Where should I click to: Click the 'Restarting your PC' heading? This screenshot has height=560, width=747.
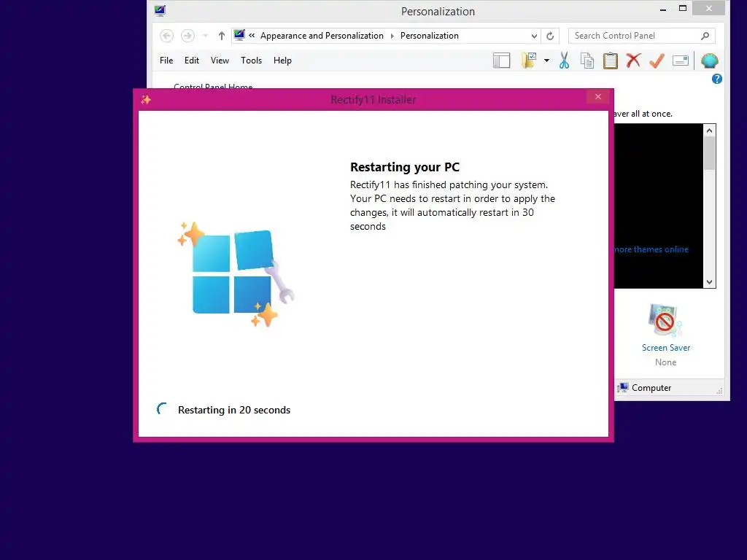click(404, 167)
